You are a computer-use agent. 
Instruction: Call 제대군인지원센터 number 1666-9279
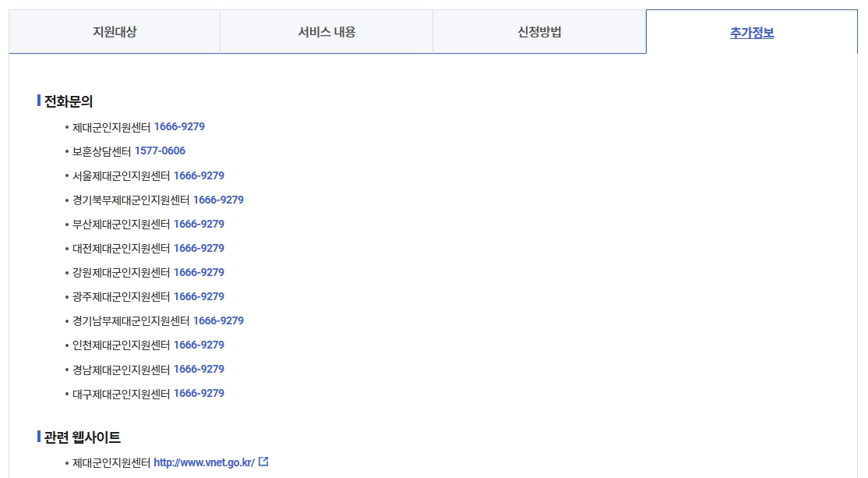[179, 127]
